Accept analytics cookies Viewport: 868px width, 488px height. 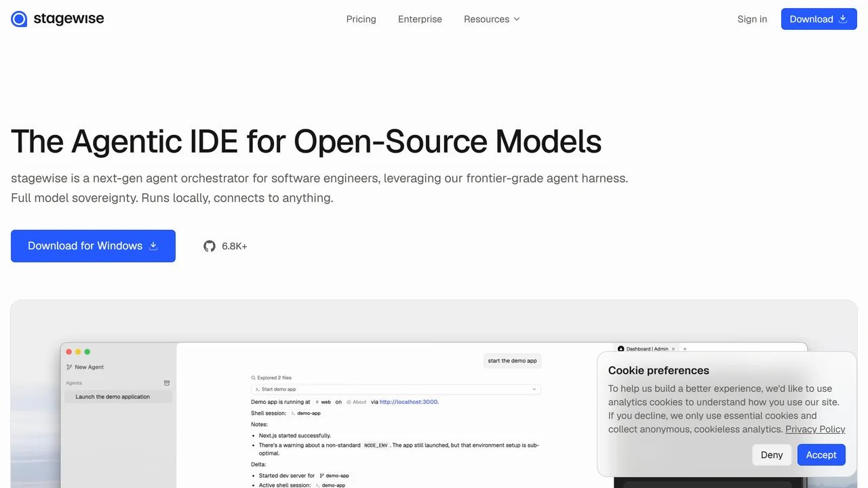[821, 455]
